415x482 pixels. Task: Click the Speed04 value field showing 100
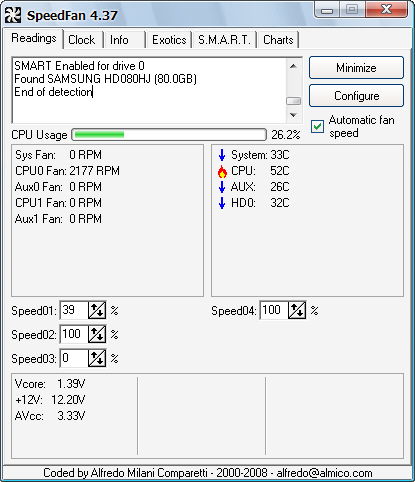(x=274, y=310)
